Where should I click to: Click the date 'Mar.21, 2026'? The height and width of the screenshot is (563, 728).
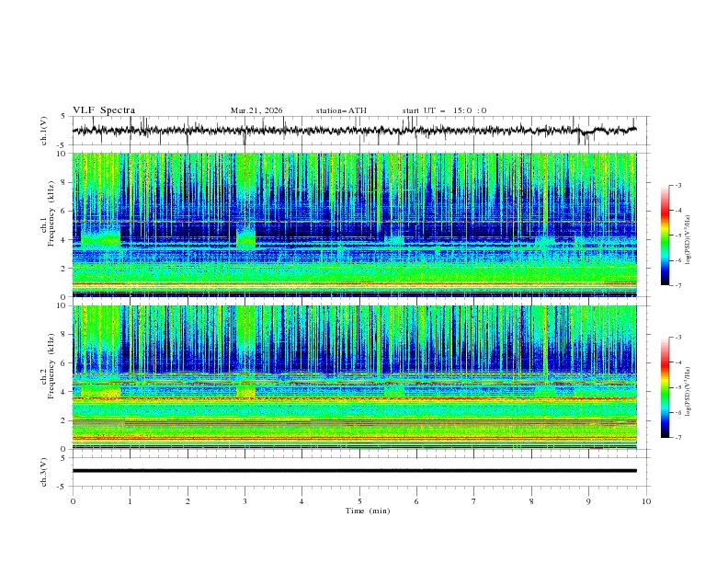pyautogui.click(x=256, y=110)
